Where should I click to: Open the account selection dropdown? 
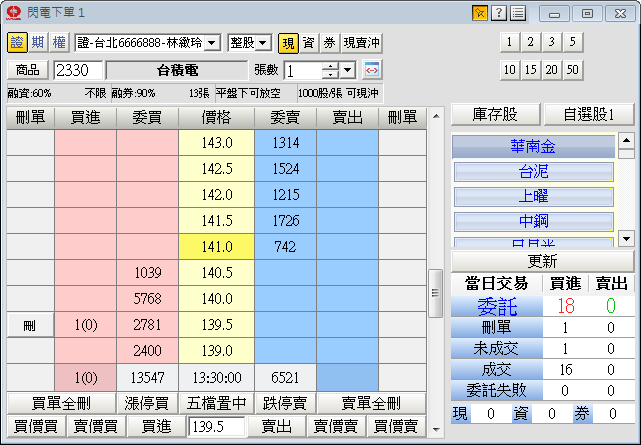coord(211,43)
